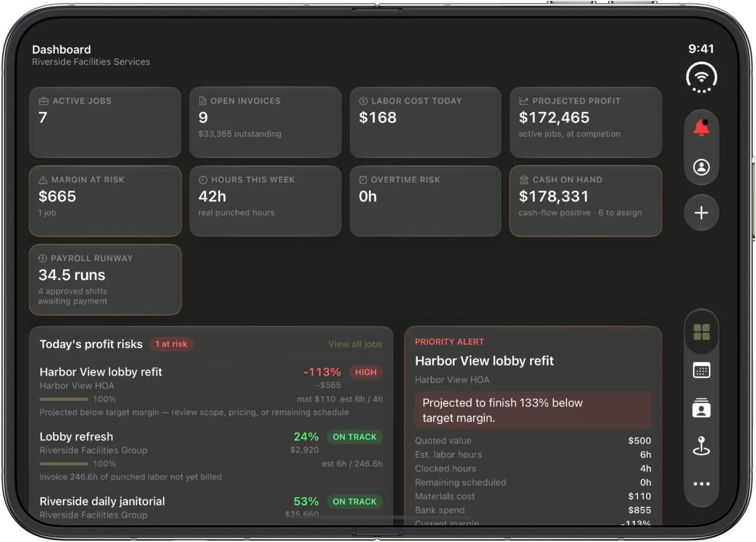The image size is (756, 542).
Task: Select Harbor View lobby refit in profit risks
Action: tap(211, 391)
